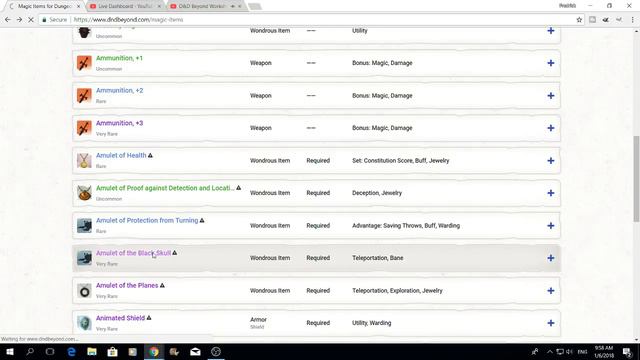Expand the Ammunition, +2 row plus icon
This screenshot has height=360, width=640.
coord(551,96)
